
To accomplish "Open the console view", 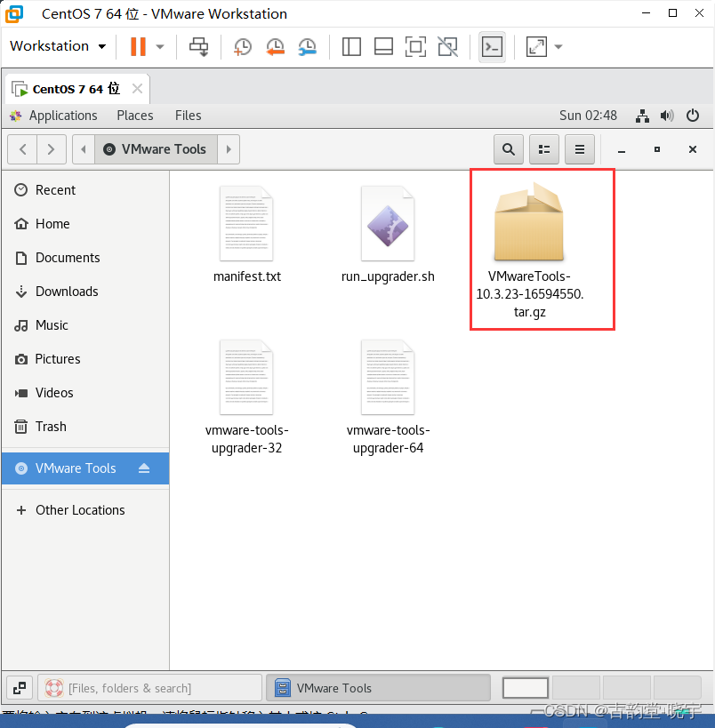I will (x=492, y=47).
